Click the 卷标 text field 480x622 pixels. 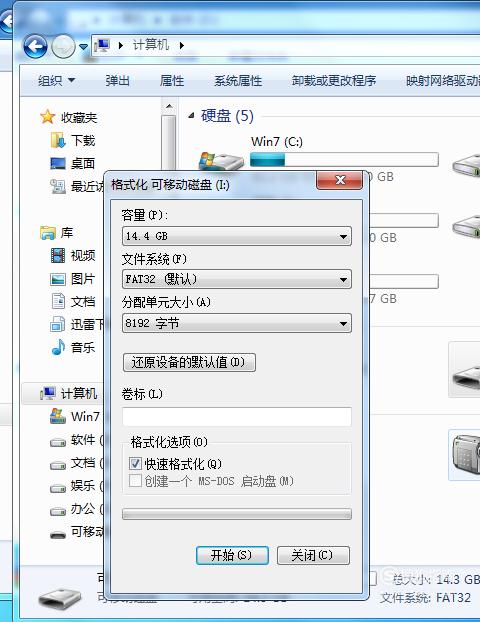click(x=237, y=417)
